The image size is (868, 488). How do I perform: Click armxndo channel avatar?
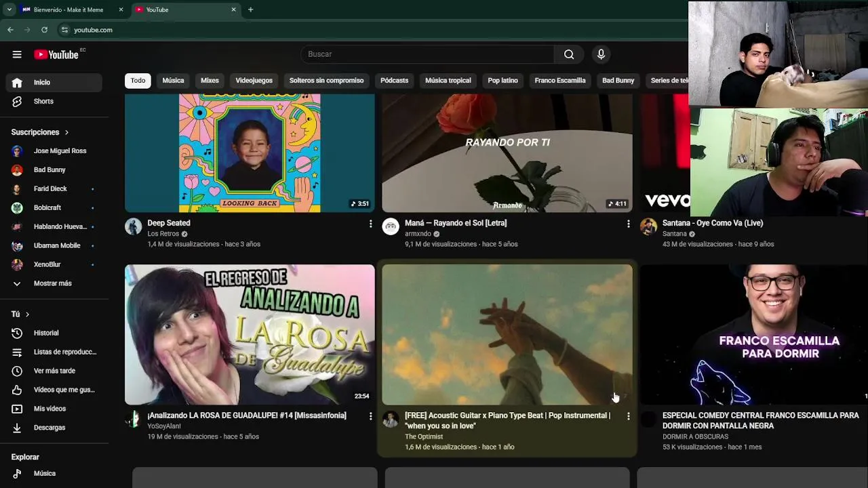point(391,226)
